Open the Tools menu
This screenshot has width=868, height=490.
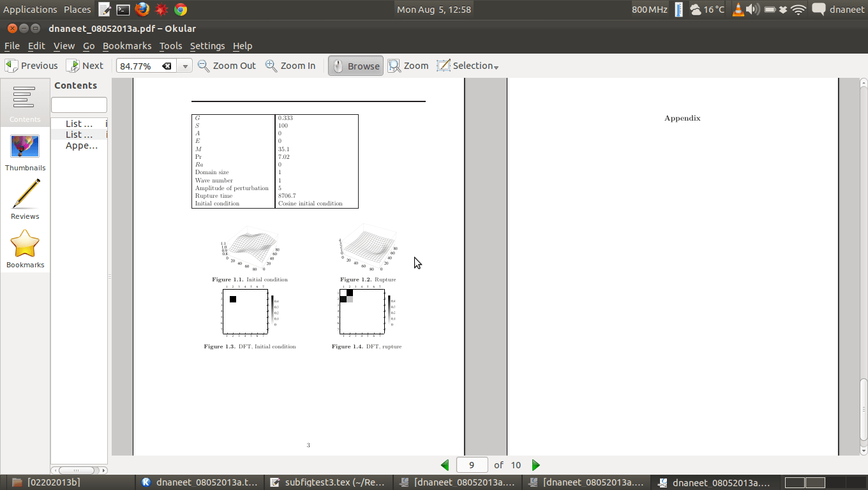tap(170, 46)
